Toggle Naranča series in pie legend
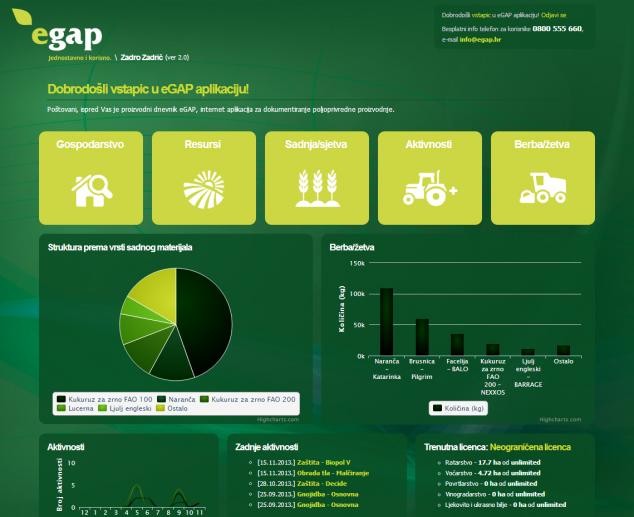This screenshot has height=517, width=634. click(x=177, y=399)
